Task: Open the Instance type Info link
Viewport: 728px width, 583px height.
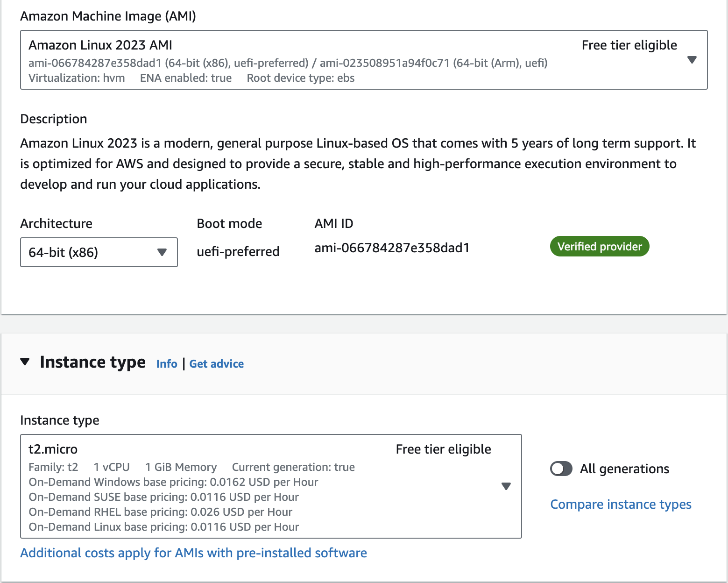Action: click(167, 364)
